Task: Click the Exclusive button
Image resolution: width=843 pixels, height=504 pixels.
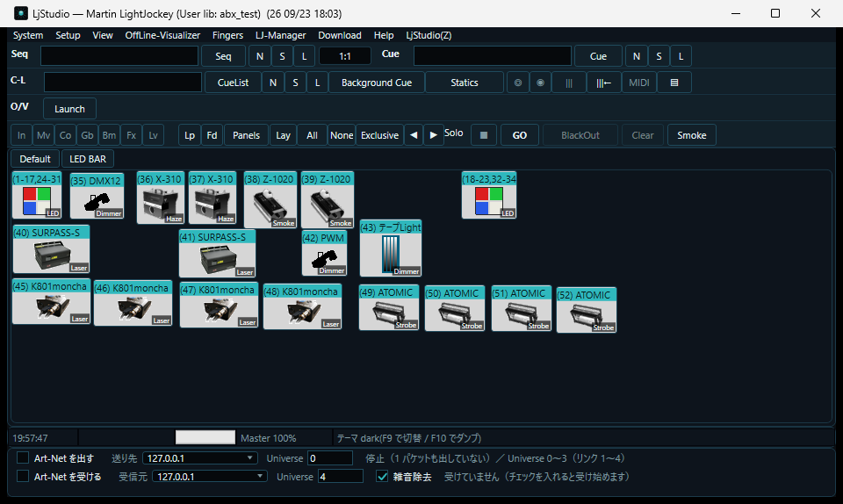Action: [x=379, y=135]
